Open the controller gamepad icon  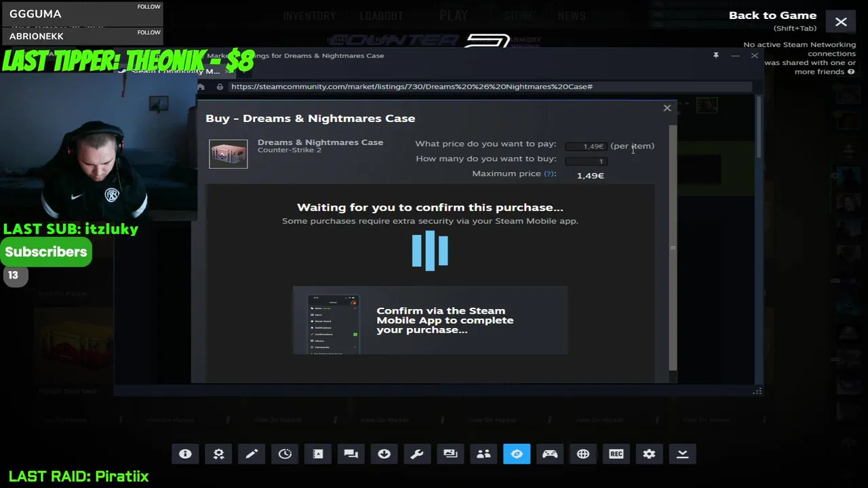[550, 454]
